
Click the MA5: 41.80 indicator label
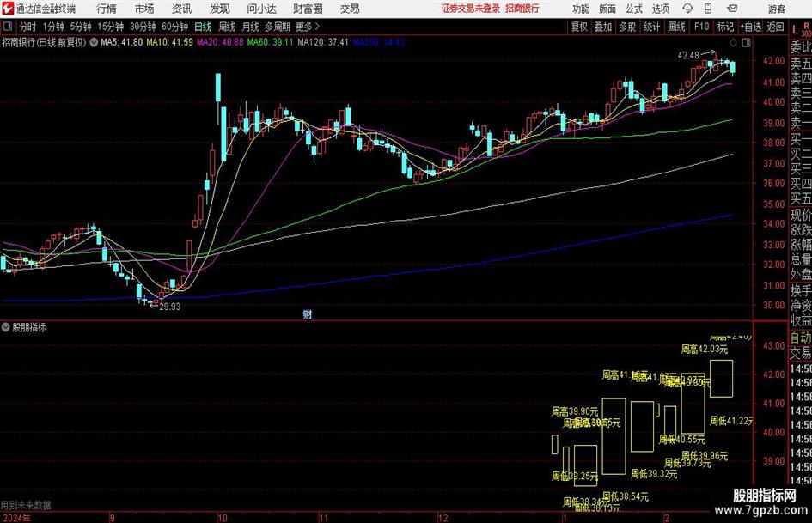coord(122,42)
